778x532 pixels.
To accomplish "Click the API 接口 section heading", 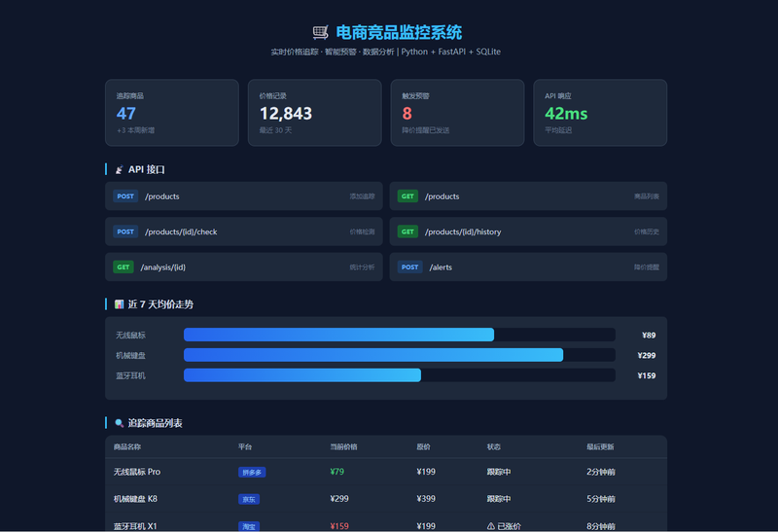I will pyautogui.click(x=147, y=170).
